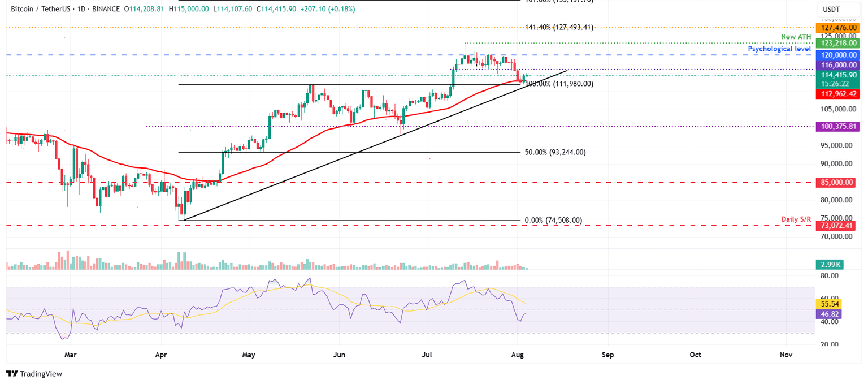Click the red 112,962.42 price label
The height and width of the screenshot is (384, 868).
pyautogui.click(x=838, y=94)
